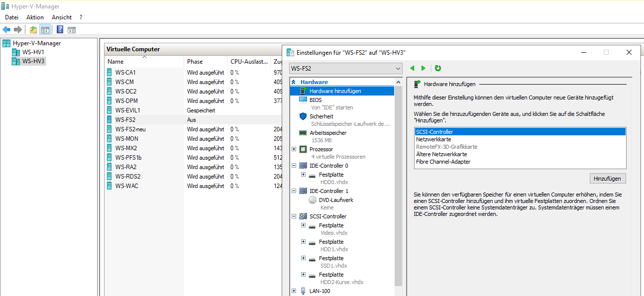This screenshot has width=644, height=296.
Task: Open the ? help menu
Action: click(x=81, y=17)
